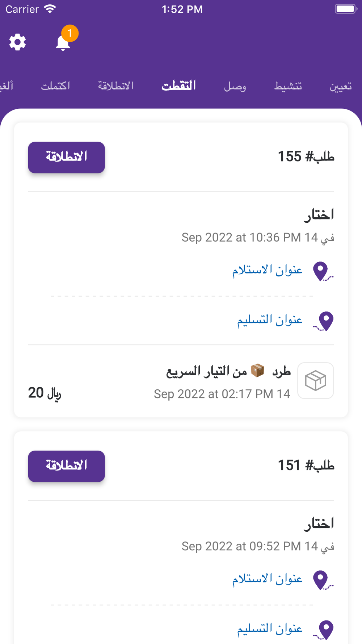The width and height of the screenshot is (362, 644).
Task: Open notifications bell with badge
Action: pyautogui.click(x=63, y=42)
